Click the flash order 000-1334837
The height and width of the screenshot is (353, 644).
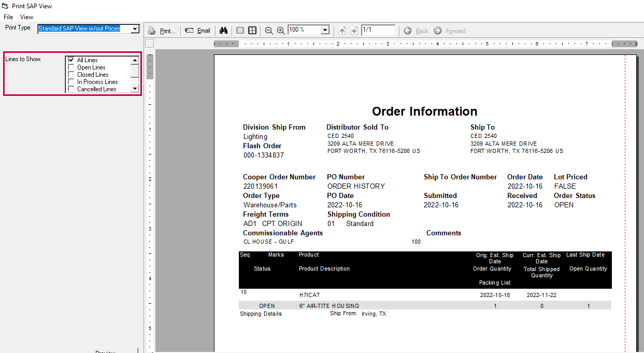[264, 155]
